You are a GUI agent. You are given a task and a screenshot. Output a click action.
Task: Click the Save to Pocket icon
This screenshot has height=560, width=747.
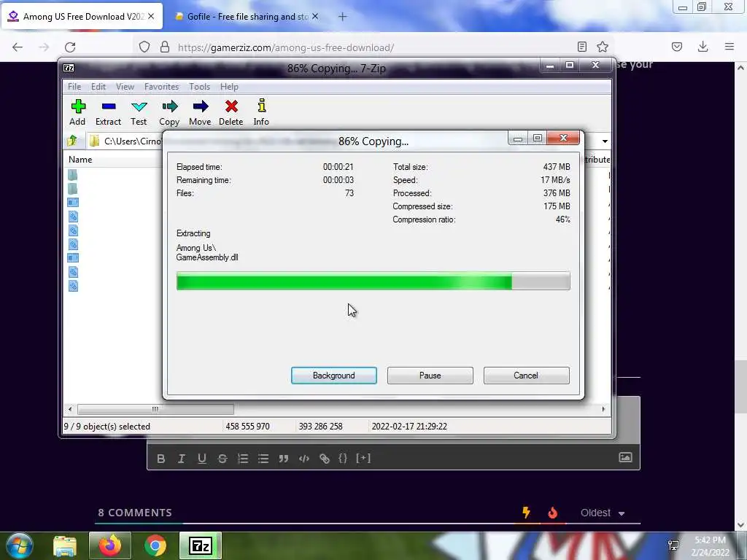pos(676,47)
